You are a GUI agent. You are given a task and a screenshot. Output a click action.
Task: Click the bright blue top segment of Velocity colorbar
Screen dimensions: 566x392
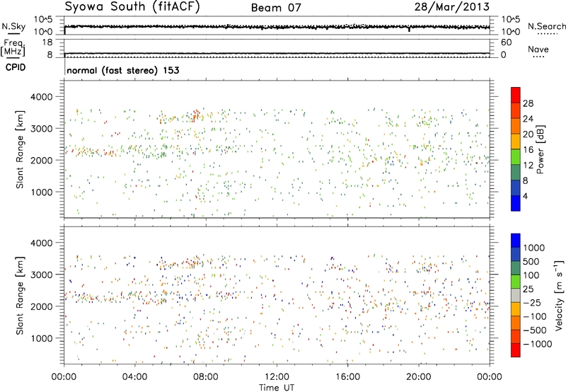(x=516, y=241)
